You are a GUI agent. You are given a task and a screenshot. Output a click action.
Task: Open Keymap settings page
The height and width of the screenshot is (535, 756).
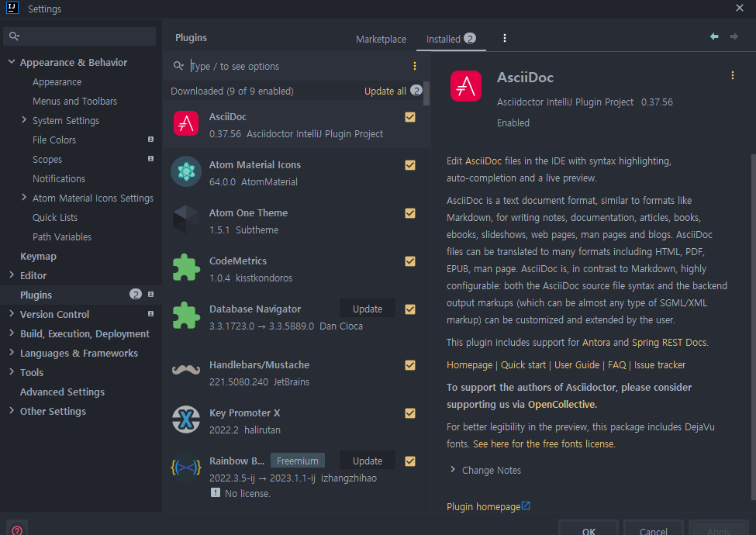38,257
